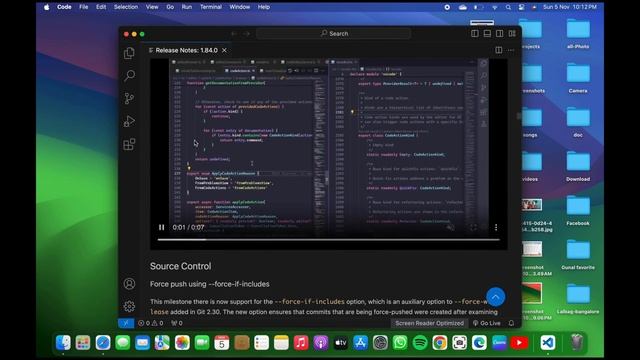Viewport: 640px width, 360px height.
Task: Open the Customize Layout icon
Action: coord(512,34)
